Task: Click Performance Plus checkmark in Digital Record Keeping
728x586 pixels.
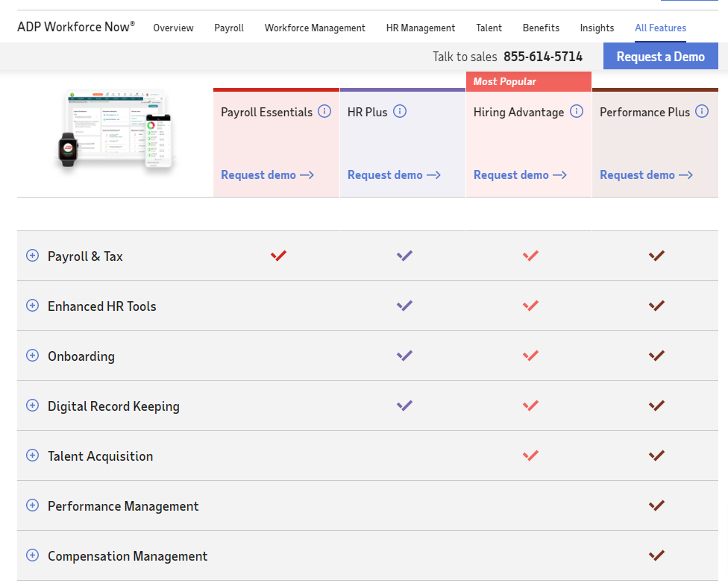Action: pos(656,406)
